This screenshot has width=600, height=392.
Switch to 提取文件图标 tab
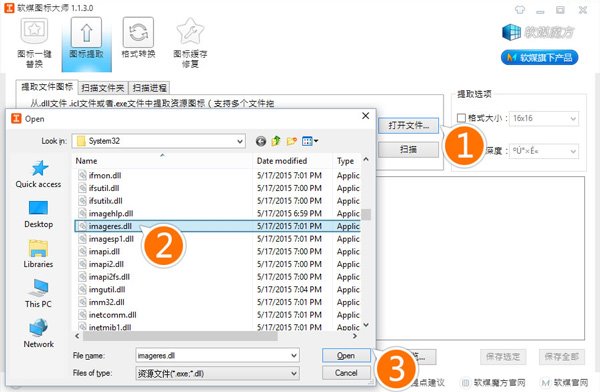coord(47,87)
